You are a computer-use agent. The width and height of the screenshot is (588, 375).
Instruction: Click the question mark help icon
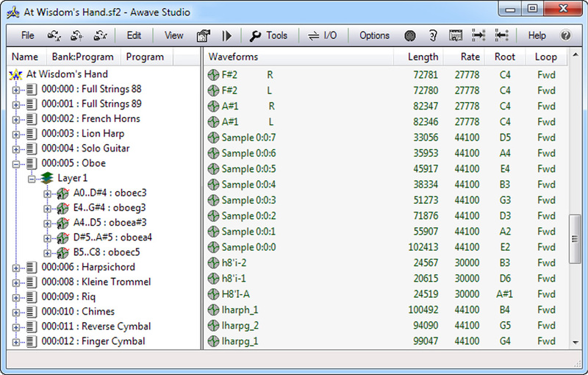[565, 35]
